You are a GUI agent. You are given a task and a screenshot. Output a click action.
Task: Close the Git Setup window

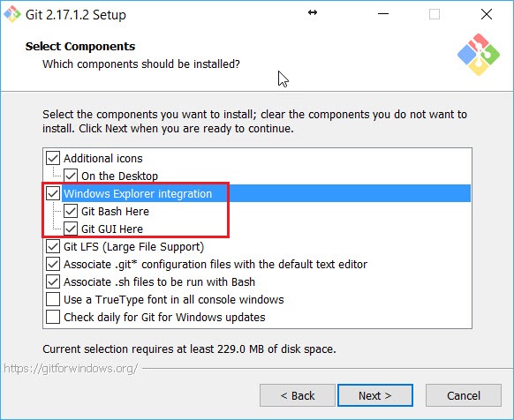click(487, 14)
